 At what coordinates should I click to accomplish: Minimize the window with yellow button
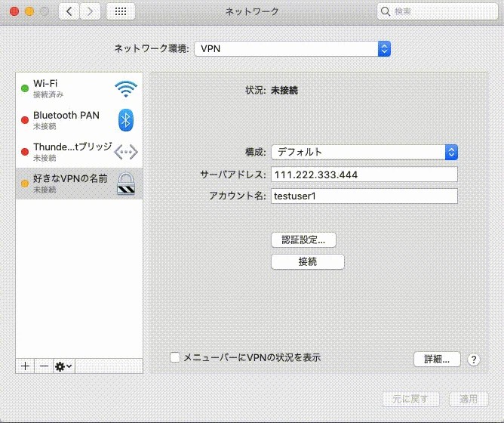pos(29,11)
